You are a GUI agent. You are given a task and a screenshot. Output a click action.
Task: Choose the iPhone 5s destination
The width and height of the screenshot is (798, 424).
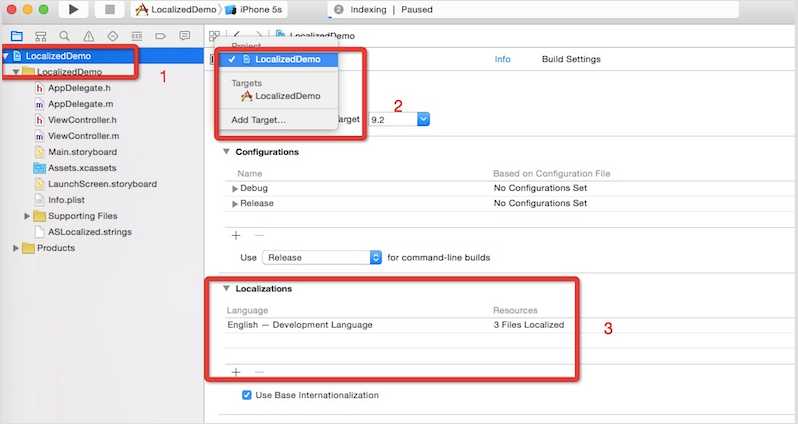click(254, 9)
